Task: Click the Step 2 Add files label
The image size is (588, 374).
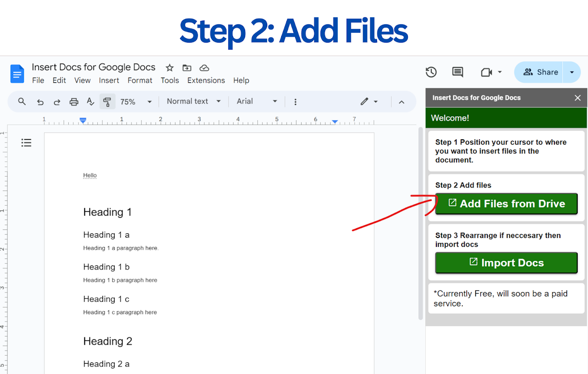Action: point(463,185)
